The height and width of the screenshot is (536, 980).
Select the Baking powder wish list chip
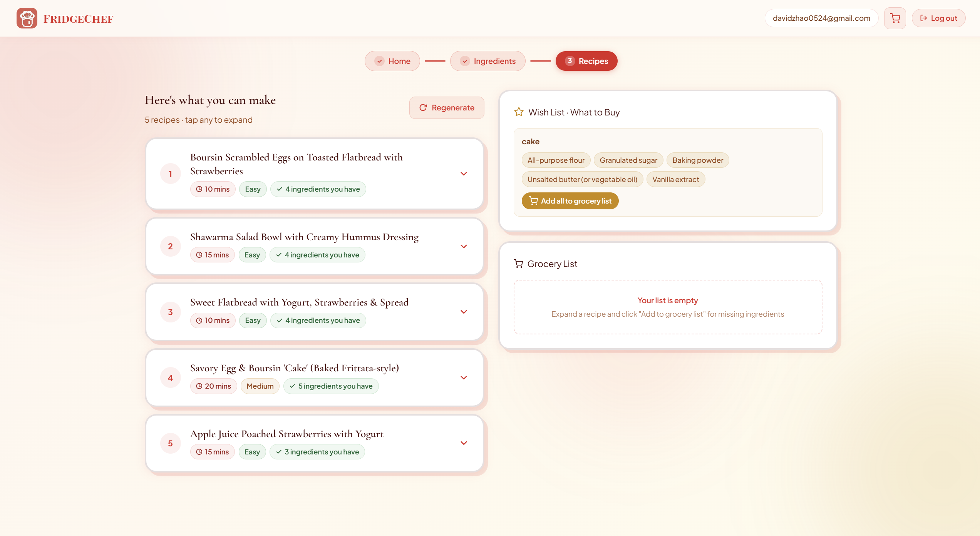coord(697,160)
